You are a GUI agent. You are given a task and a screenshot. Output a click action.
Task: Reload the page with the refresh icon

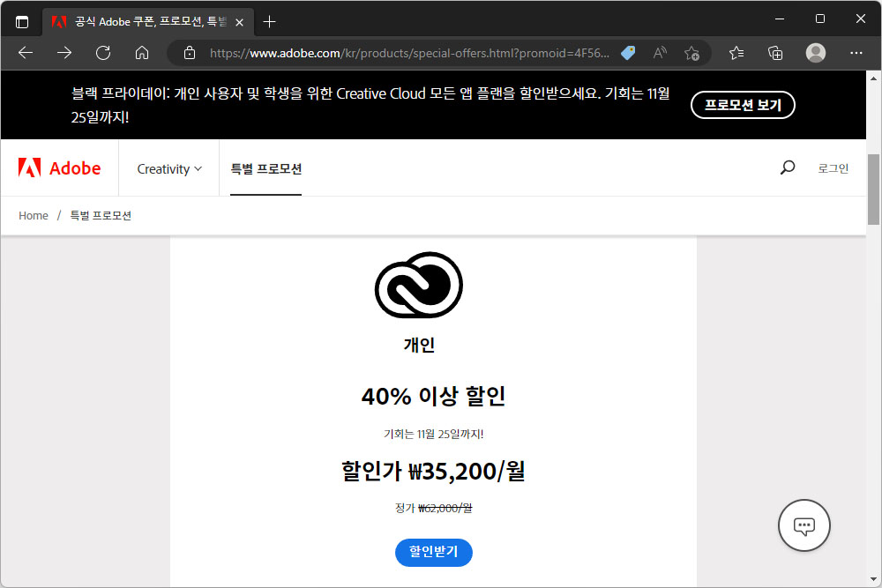(x=103, y=53)
